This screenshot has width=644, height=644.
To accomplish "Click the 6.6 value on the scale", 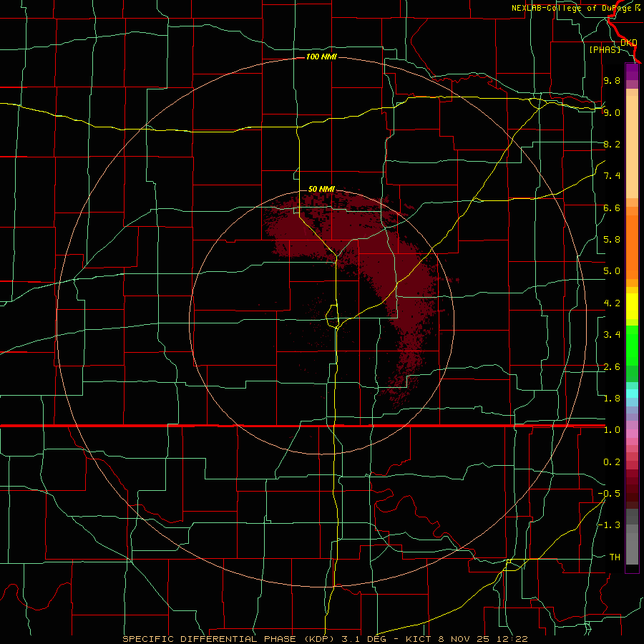I will [612, 208].
